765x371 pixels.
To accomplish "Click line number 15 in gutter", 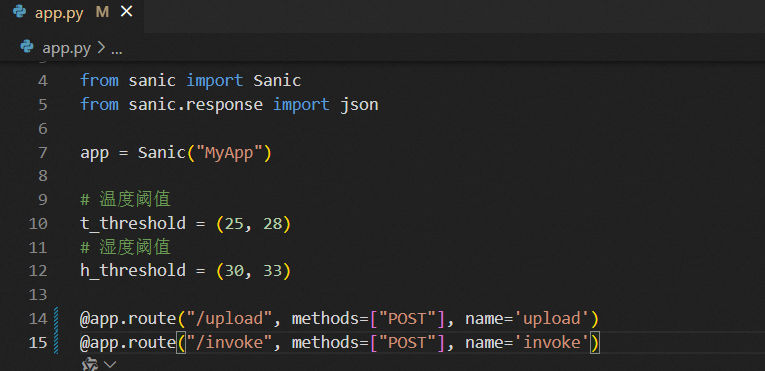I will (38, 343).
